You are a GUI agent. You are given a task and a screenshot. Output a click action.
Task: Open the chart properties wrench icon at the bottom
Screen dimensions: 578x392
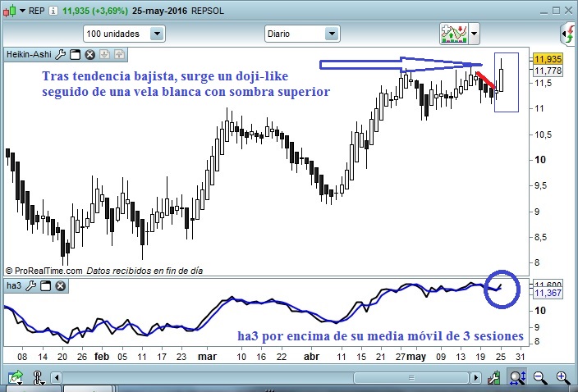494,377
